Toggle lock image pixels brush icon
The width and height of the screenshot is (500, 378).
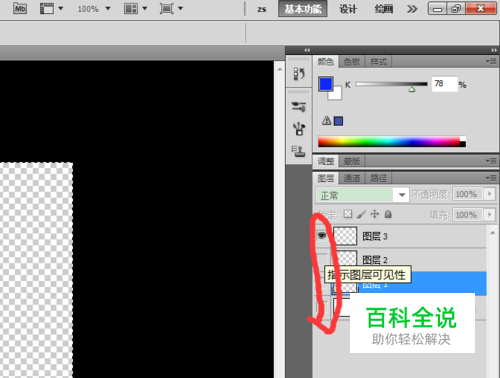point(361,214)
